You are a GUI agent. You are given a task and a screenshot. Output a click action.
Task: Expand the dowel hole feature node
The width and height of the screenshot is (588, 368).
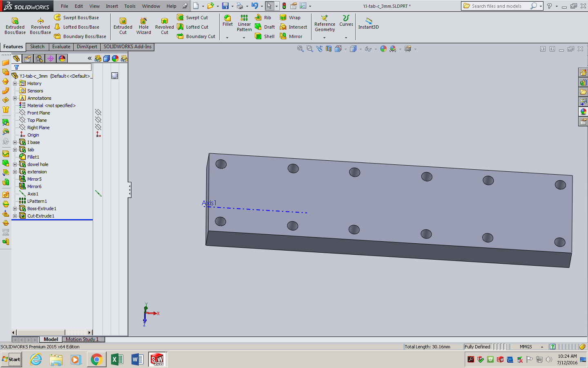[x=15, y=164]
